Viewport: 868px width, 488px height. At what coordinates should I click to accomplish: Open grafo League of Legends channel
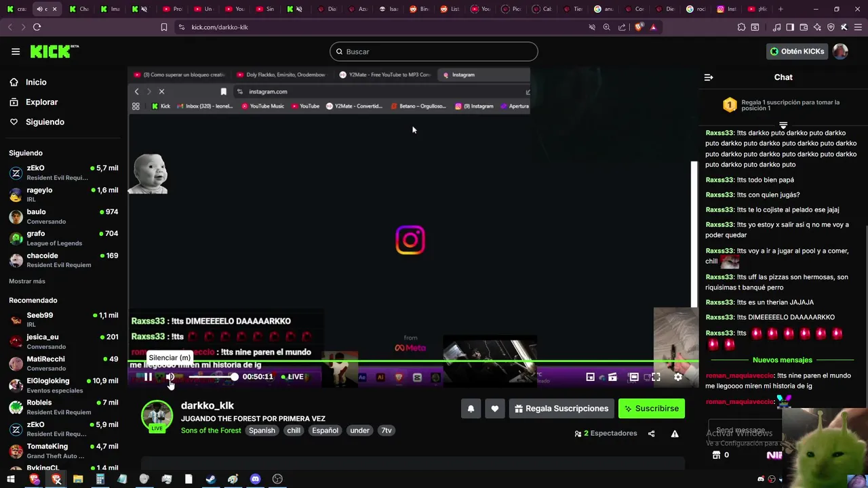[64, 238]
